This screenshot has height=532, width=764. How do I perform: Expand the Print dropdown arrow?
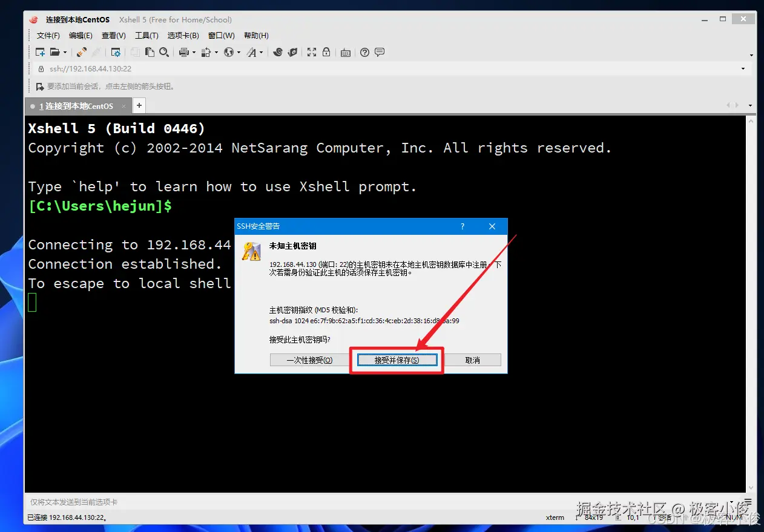pos(194,53)
